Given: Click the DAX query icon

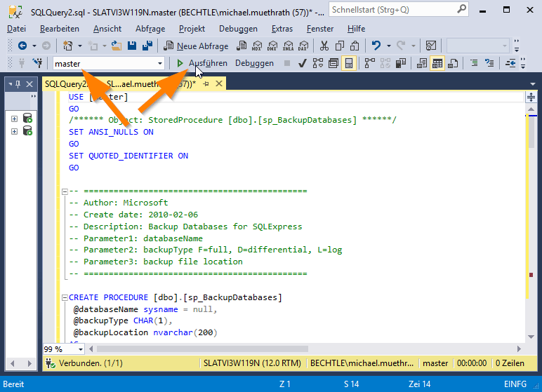Looking at the screenshot, I should click(303, 46).
